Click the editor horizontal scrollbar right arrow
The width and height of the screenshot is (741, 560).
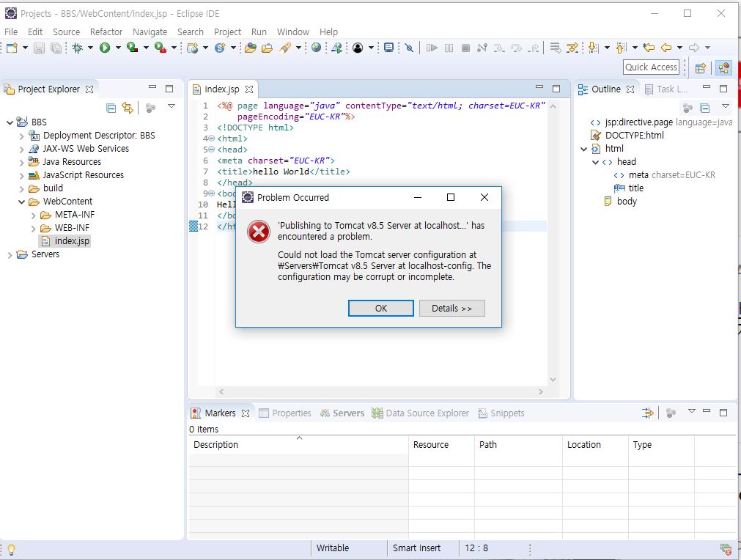coord(541,391)
